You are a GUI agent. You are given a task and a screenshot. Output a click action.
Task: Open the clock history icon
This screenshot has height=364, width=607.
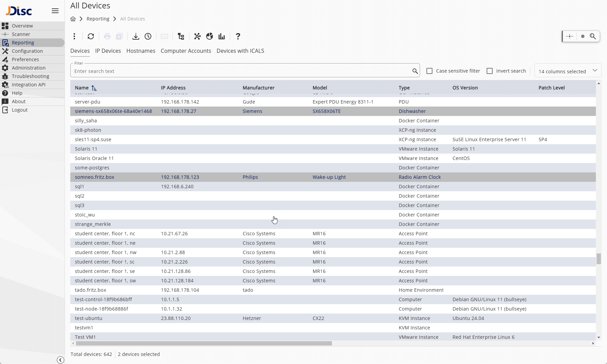(x=148, y=36)
